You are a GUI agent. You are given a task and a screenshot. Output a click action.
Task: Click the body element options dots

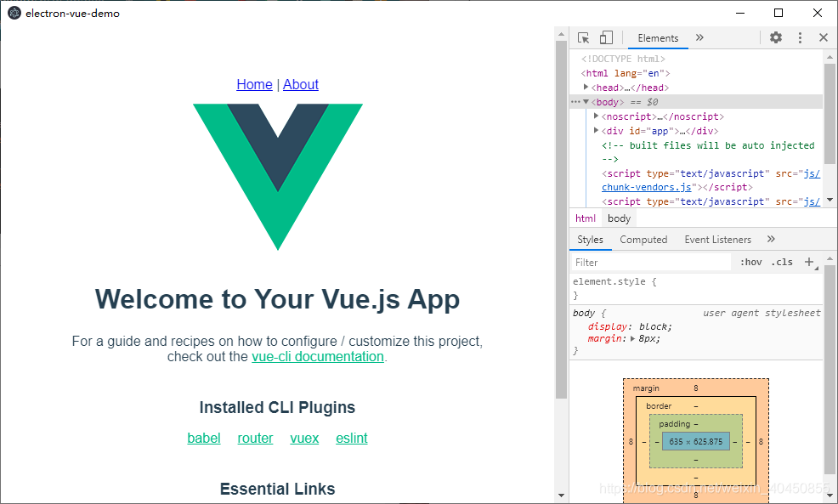point(575,101)
